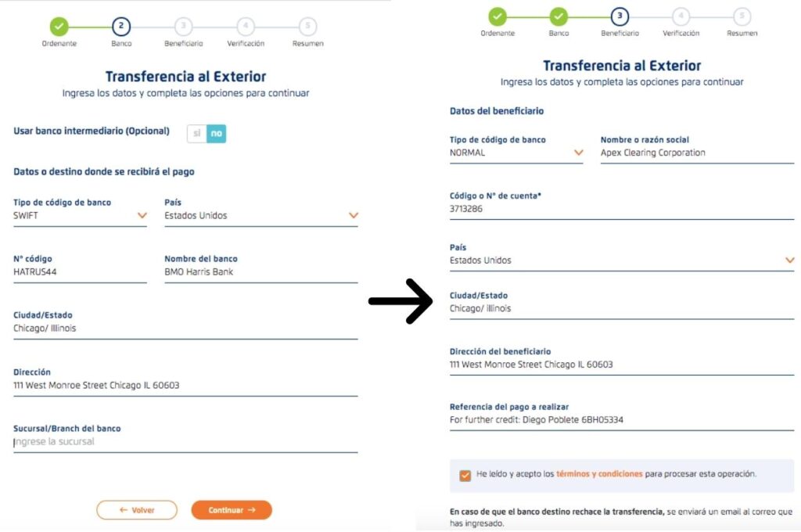Click the Referencia del pago a realizar field
Viewport: 801px width, 532px height.
(x=622, y=420)
